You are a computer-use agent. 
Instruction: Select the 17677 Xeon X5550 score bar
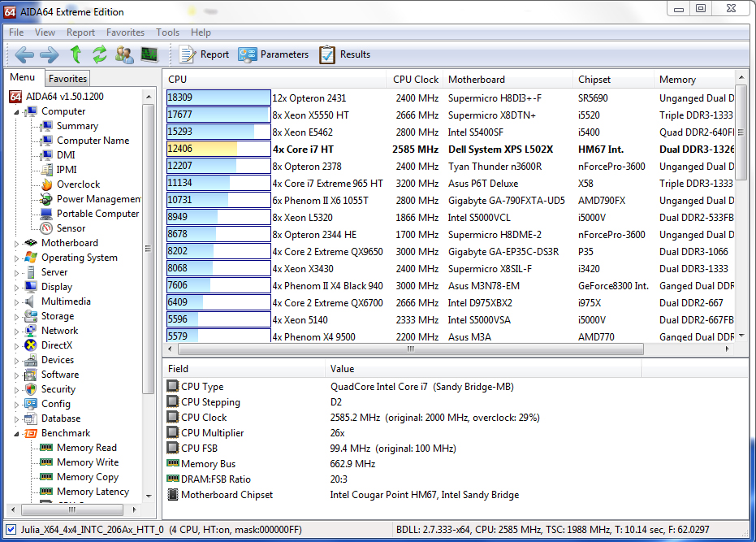(x=218, y=115)
